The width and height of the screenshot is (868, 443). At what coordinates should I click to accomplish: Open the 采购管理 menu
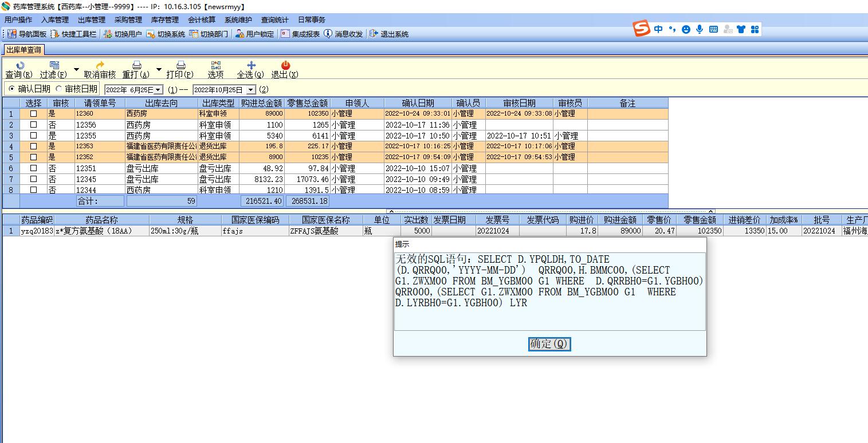[x=128, y=20]
